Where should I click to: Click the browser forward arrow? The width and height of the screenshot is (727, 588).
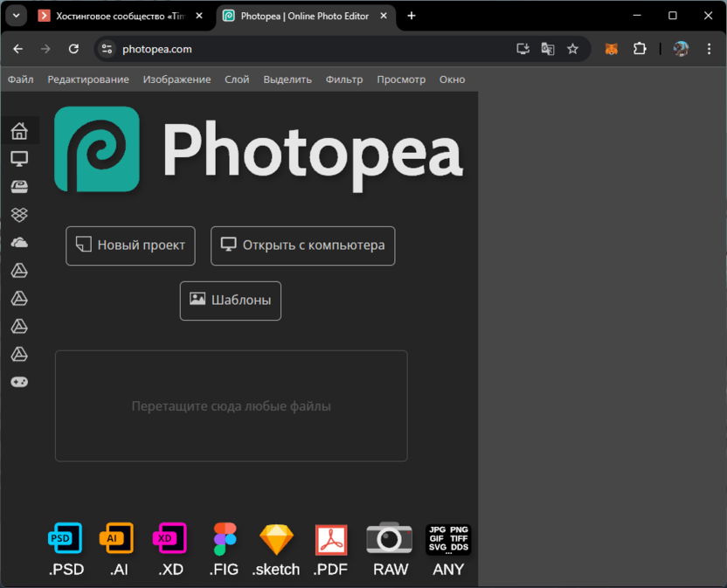pos(45,49)
